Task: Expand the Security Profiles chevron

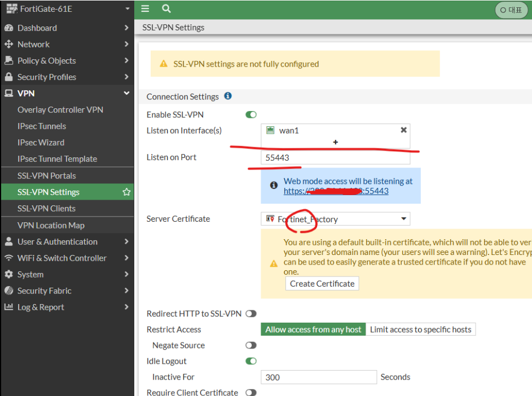Action: pos(126,77)
